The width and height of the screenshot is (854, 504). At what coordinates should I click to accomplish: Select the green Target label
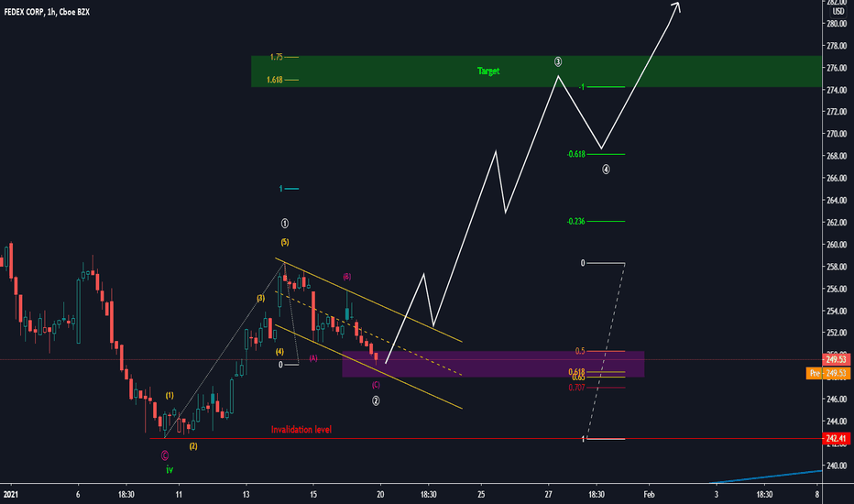(488, 71)
